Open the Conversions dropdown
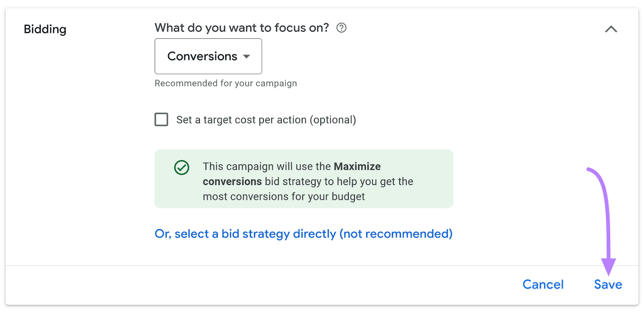644x312 pixels. pos(208,56)
